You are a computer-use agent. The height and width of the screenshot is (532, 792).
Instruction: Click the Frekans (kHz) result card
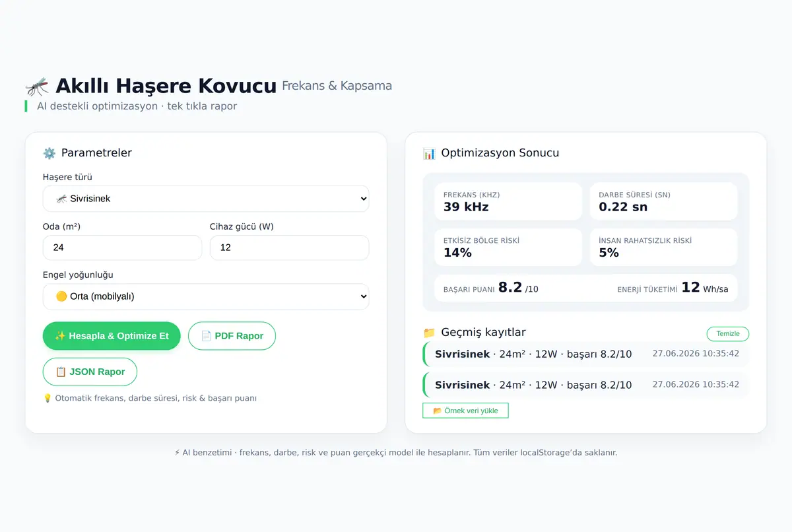coord(508,201)
